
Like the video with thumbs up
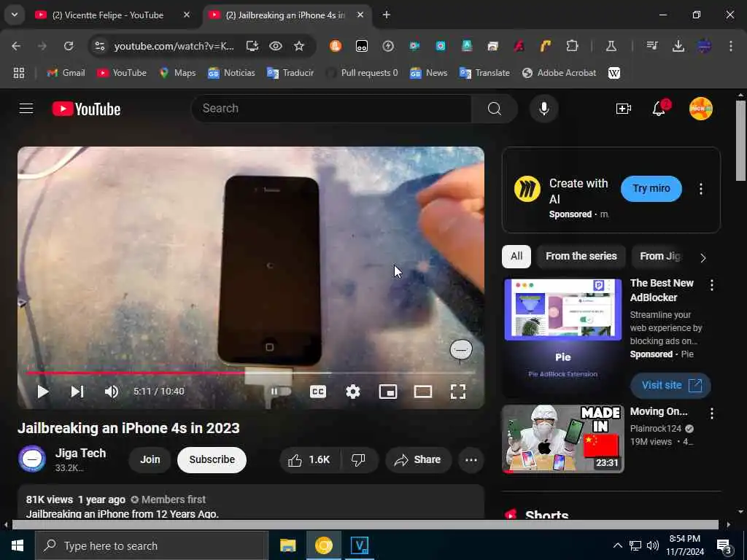[x=309, y=459]
